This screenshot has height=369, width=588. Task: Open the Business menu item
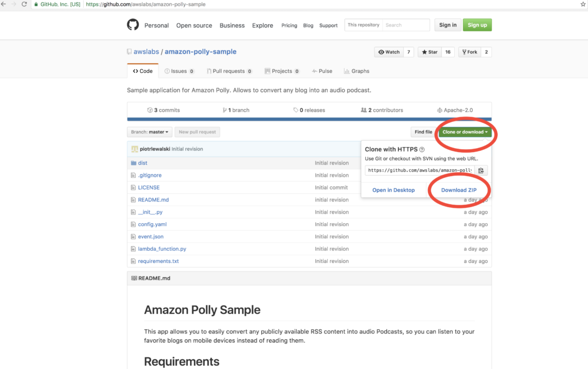click(232, 25)
